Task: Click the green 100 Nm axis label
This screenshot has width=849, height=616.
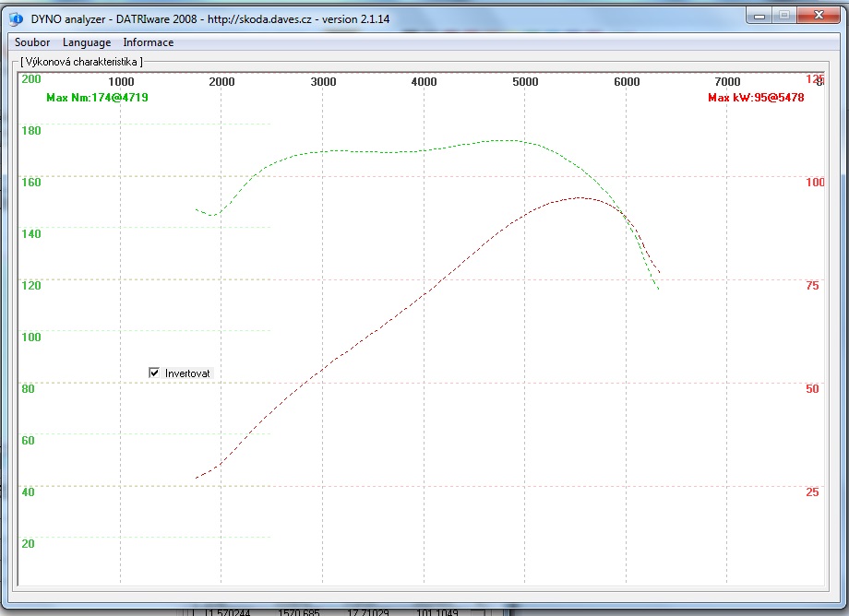Action: [30, 337]
